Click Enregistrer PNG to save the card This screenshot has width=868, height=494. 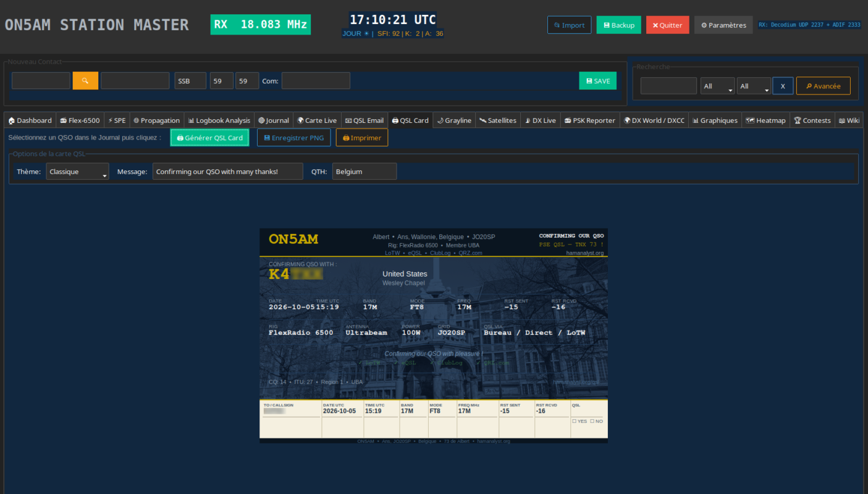[x=294, y=138]
